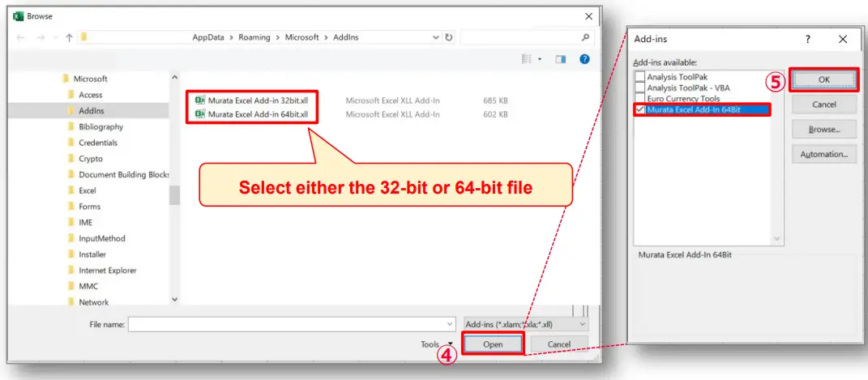
Task: Click the folder tree scroll-down arrow
Action: [x=175, y=299]
